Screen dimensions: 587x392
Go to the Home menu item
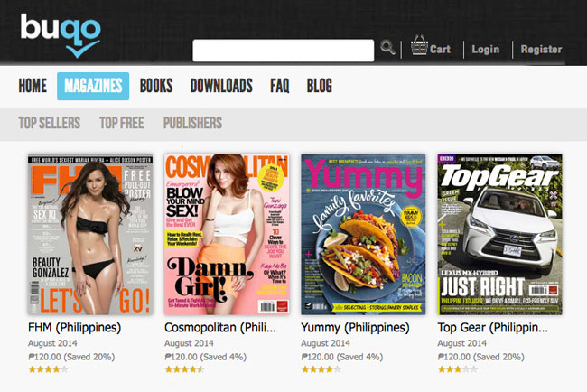point(33,86)
